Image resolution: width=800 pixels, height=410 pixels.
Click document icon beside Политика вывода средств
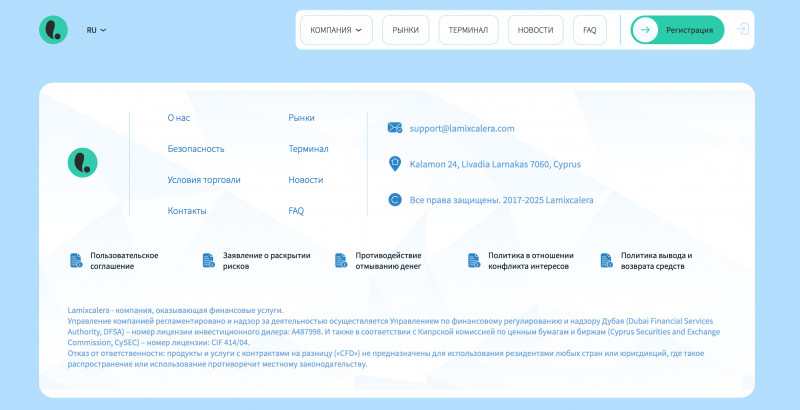606,261
